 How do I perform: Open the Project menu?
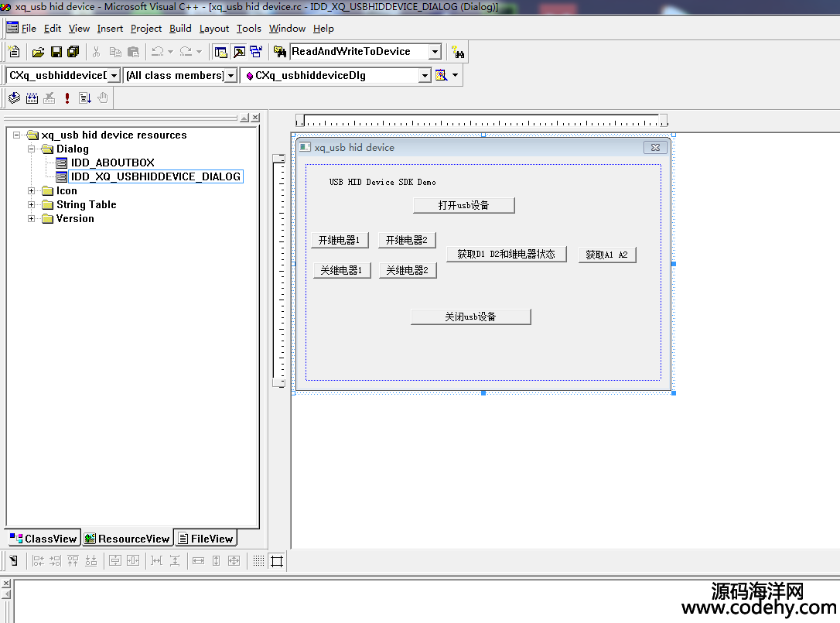[x=145, y=29]
